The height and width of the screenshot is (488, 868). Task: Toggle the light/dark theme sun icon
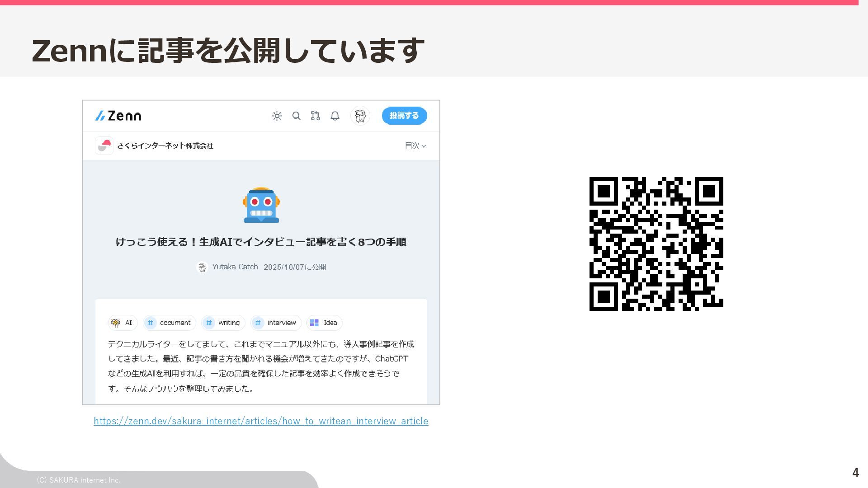tap(277, 116)
